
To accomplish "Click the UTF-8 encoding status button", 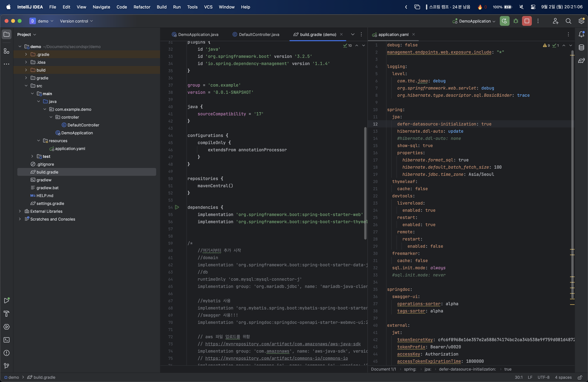I will [543, 377].
